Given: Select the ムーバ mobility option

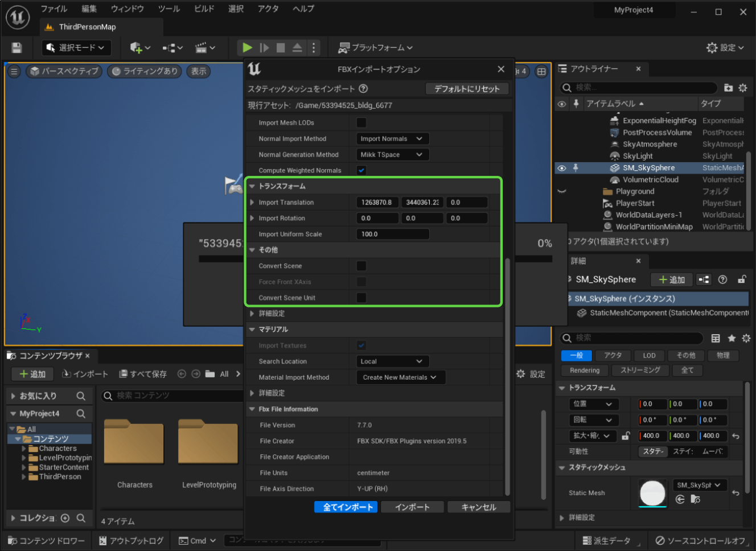Looking at the screenshot, I should point(712,451).
